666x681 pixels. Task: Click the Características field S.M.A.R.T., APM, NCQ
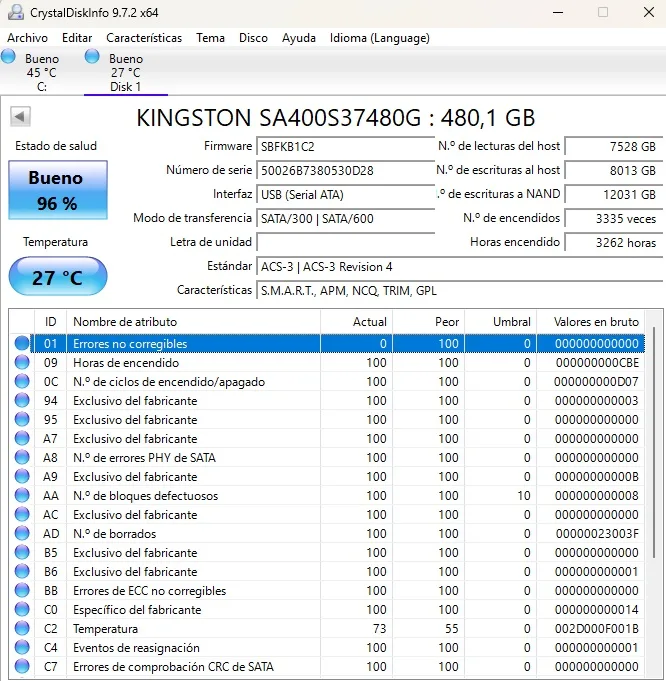click(460, 291)
